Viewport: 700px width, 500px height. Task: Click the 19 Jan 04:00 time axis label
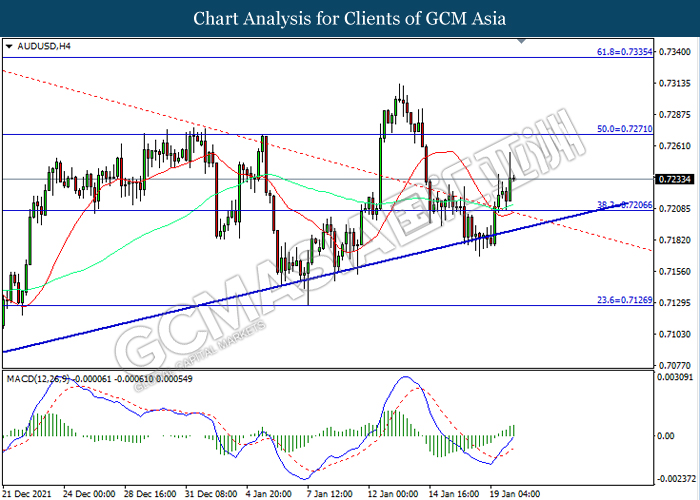click(515, 494)
